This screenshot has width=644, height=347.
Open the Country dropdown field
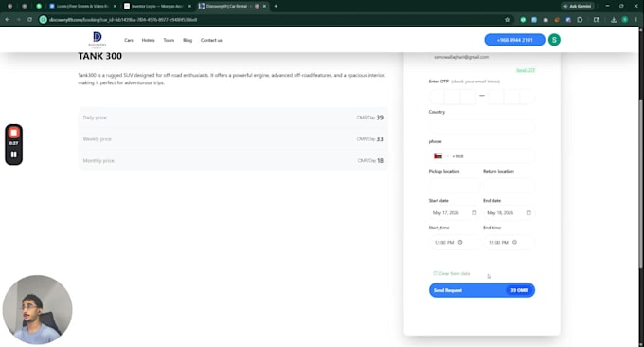pyautogui.click(x=482, y=126)
